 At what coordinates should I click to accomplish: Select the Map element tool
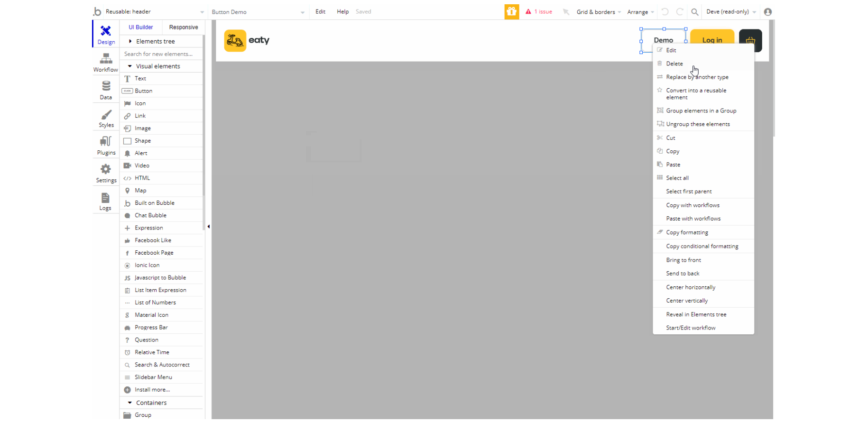coord(161,190)
